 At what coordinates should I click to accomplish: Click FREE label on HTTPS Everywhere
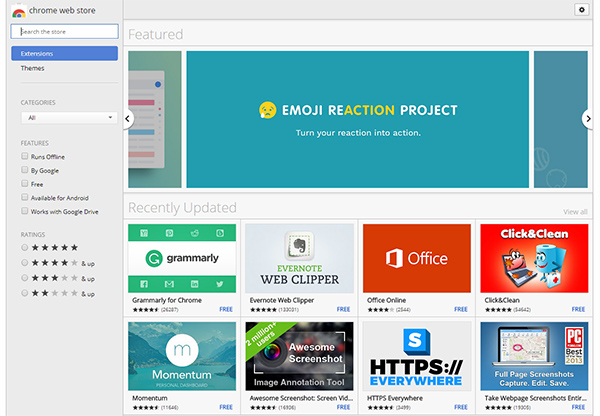461,407
